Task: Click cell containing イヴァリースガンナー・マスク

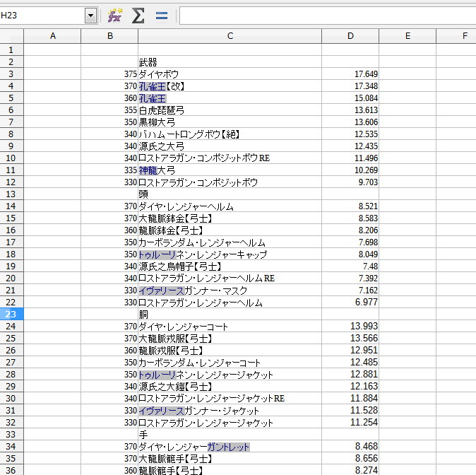Action: [x=230, y=291]
